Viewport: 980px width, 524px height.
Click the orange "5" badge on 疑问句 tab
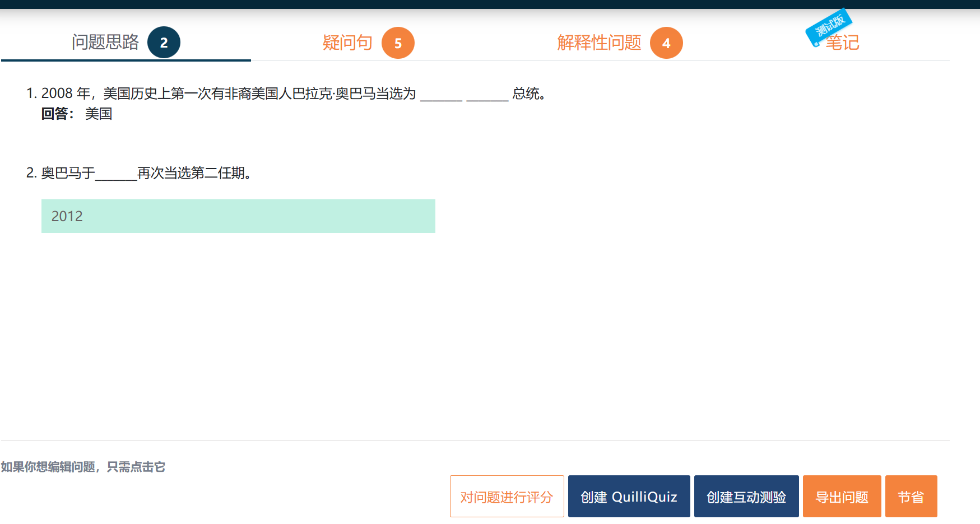[399, 43]
